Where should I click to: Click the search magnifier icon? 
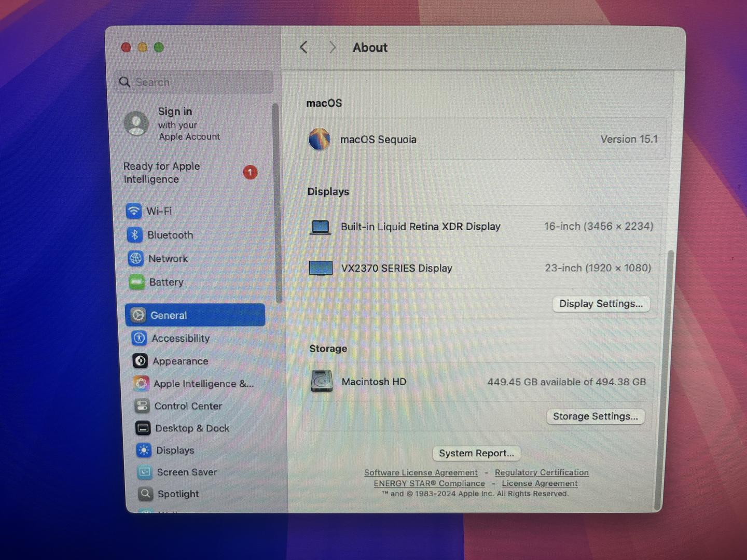tap(125, 82)
